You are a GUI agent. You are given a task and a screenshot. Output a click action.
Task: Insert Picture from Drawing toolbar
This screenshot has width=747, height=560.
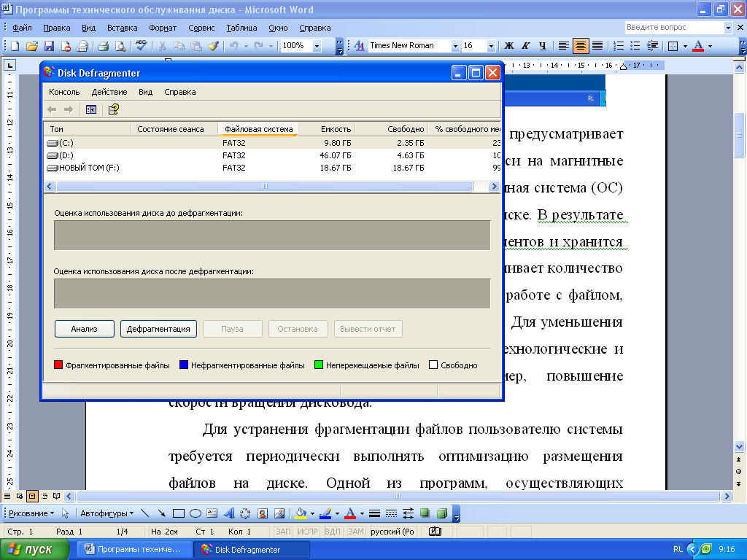(x=279, y=513)
